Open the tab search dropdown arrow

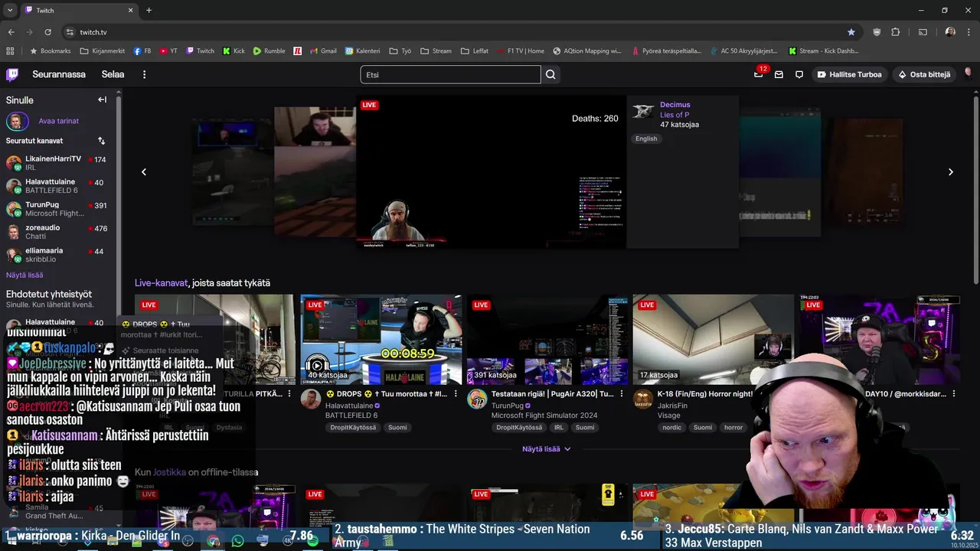[10, 10]
